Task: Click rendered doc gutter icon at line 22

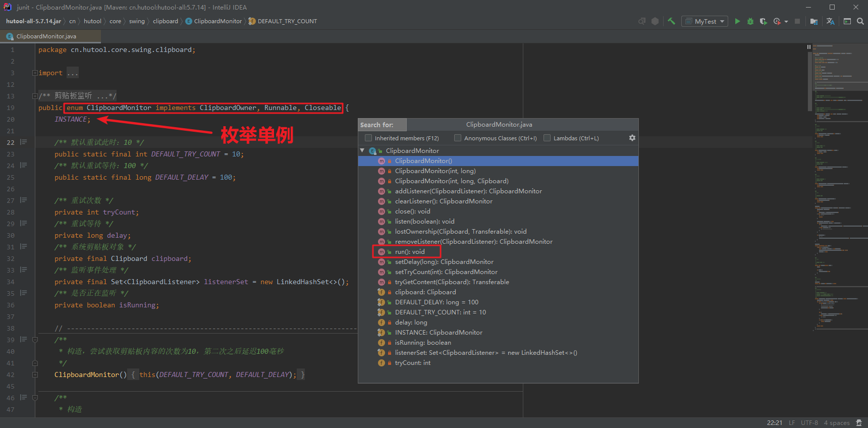Action: pyautogui.click(x=24, y=142)
